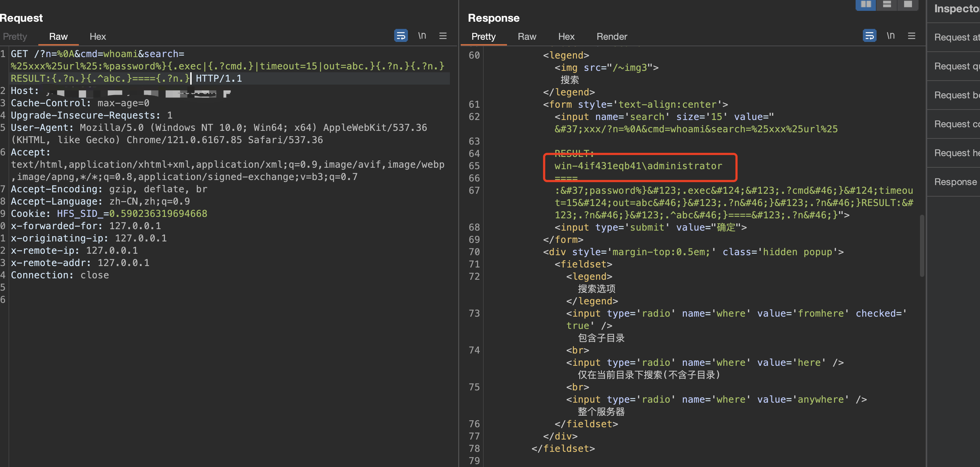Click the User-Agent header line
Screen dimensions: 980x467
pyautogui.click(x=219, y=134)
